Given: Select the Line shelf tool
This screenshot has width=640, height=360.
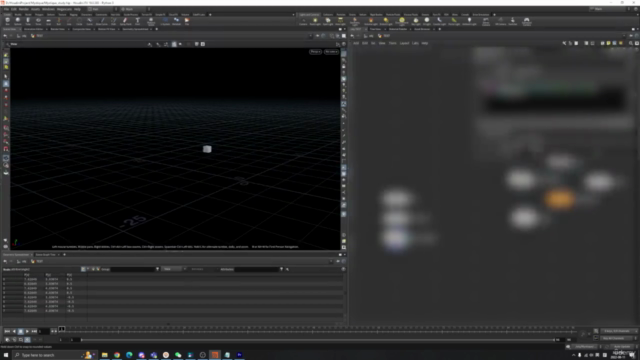Looking at the screenshot, I should (69, 21).
